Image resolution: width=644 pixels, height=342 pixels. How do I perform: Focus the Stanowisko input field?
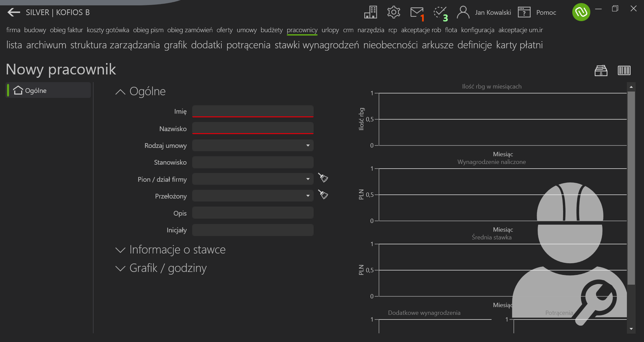(253, 162)
